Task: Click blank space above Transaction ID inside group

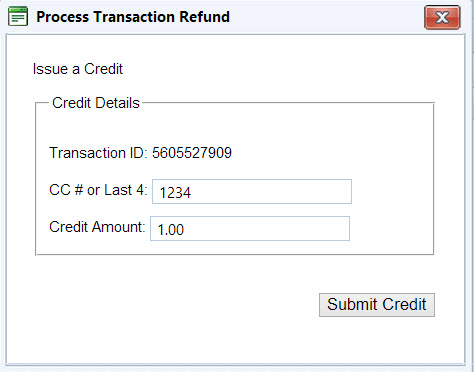Action: pos(233,128)
